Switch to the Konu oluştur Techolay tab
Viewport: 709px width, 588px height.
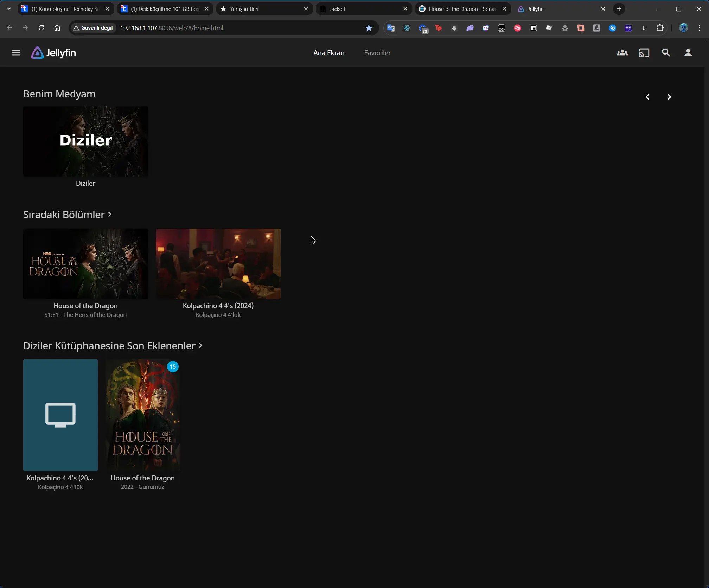click(65, 9)
